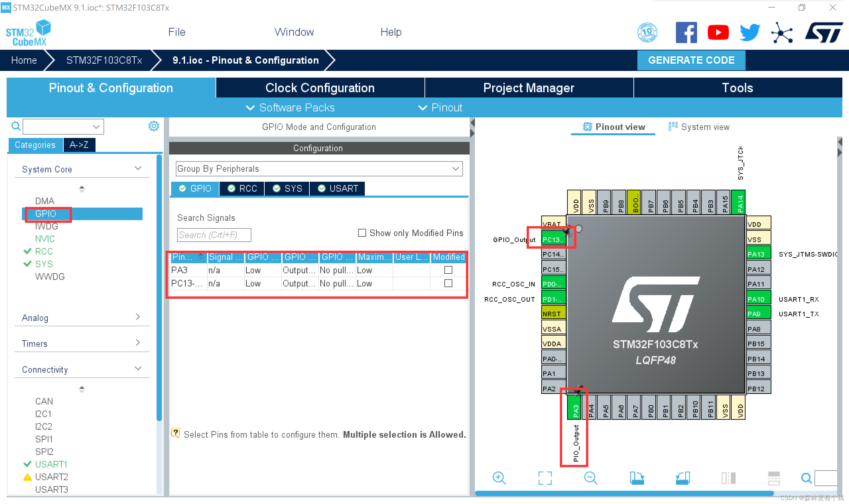Image resolution: width=849 pixels, height=504 pixels.
Task: Open the Group By Peripherals dropdown
Action: [x=319, y=169]
